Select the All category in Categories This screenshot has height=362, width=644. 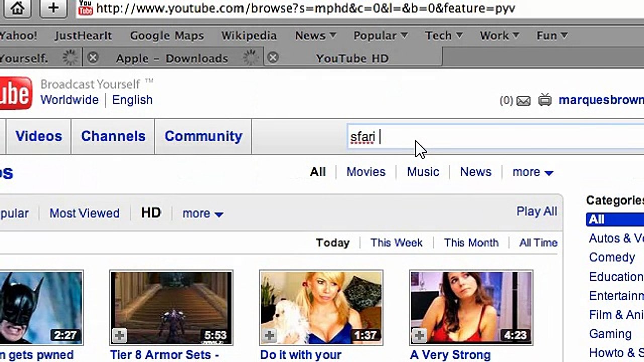615,220
